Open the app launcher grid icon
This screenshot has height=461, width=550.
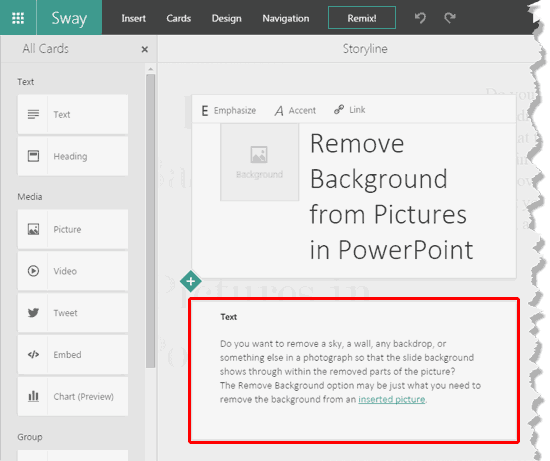click(x=18, y=18)
